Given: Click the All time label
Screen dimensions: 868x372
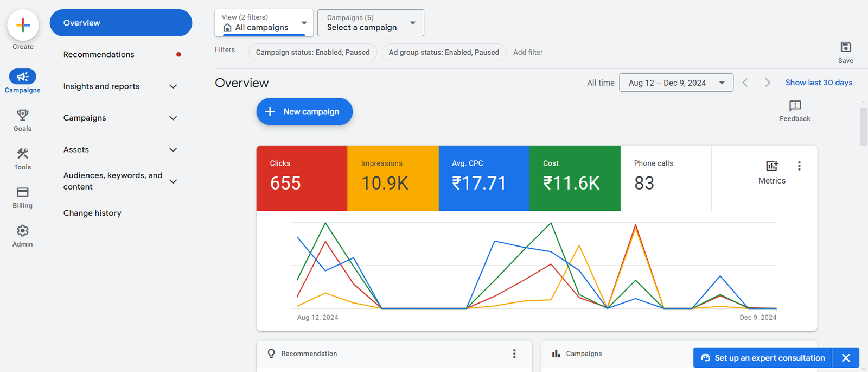Looking at the screenshot, I should pyautogui.click(x=601, y=83).
